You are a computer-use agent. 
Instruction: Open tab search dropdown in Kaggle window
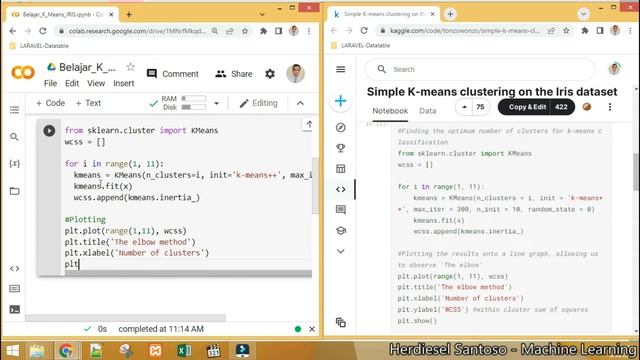(583, 14)
